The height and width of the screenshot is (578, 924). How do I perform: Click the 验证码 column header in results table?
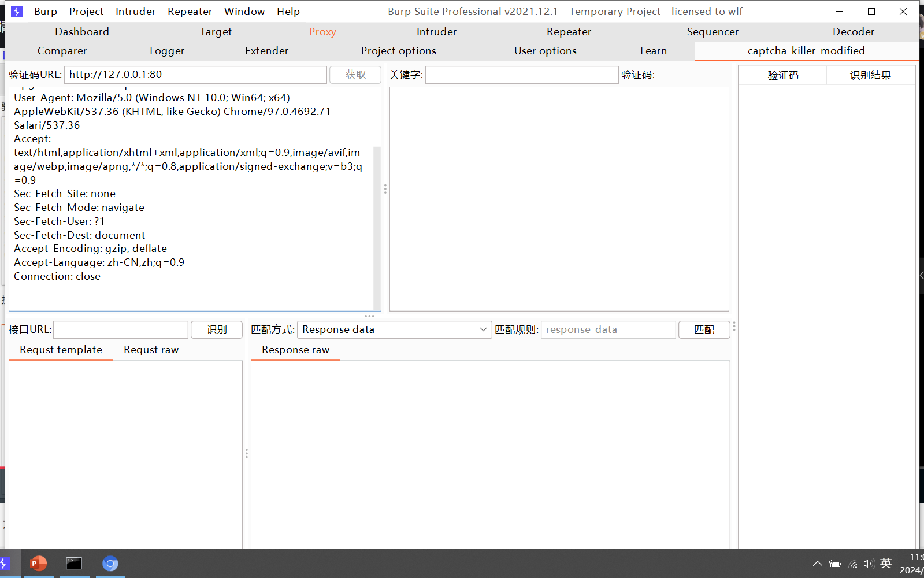(x=783, y=75)
